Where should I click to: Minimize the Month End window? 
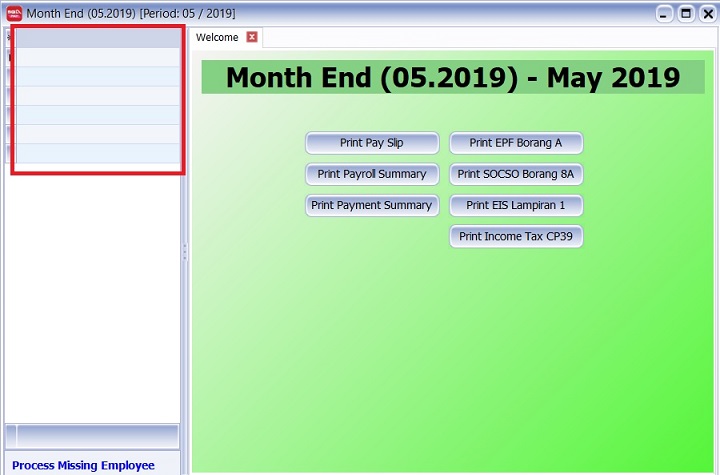click(x=665, y=13)
